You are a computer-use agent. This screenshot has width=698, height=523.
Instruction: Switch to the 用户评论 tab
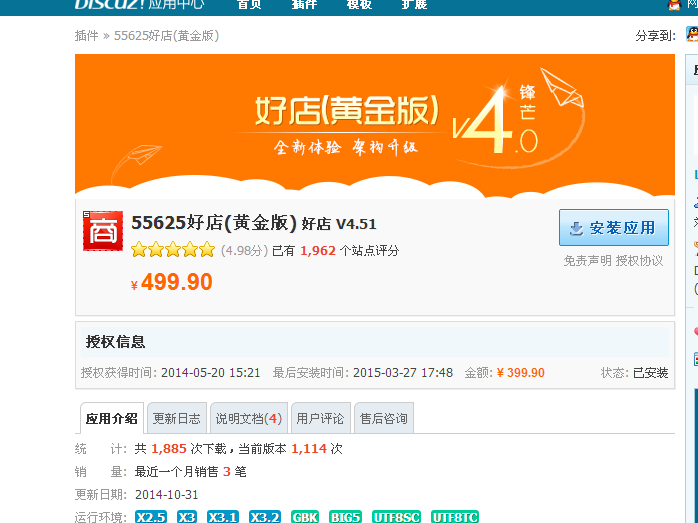tap(321, 418)
